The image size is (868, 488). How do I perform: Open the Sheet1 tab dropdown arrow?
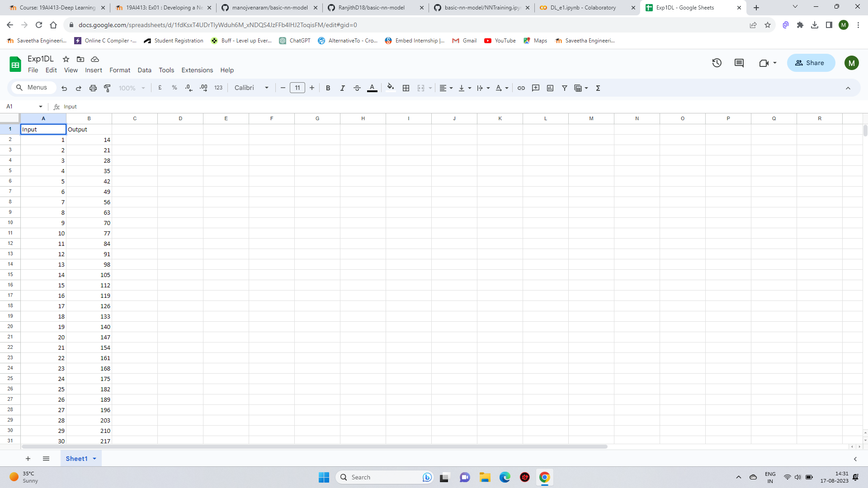94,459
